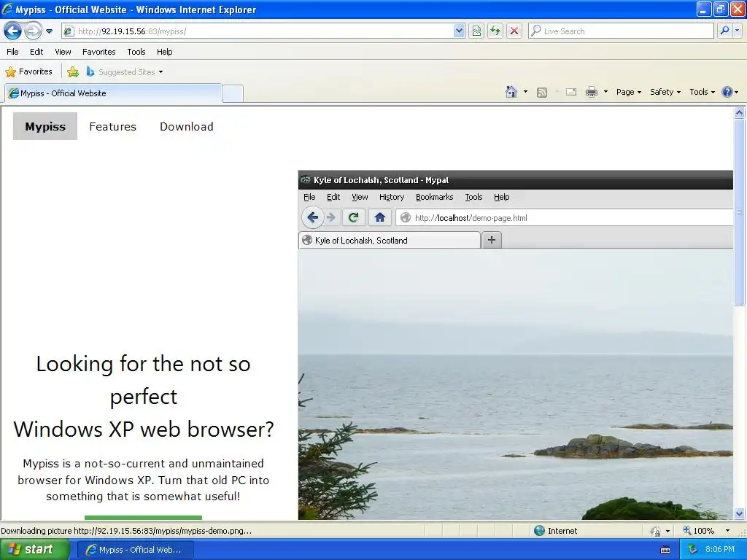This screenshot has height=560, width=747.
Task: Click the Internet zone globe in status bar
Action: pyautogui.click(x=539, y=531)
